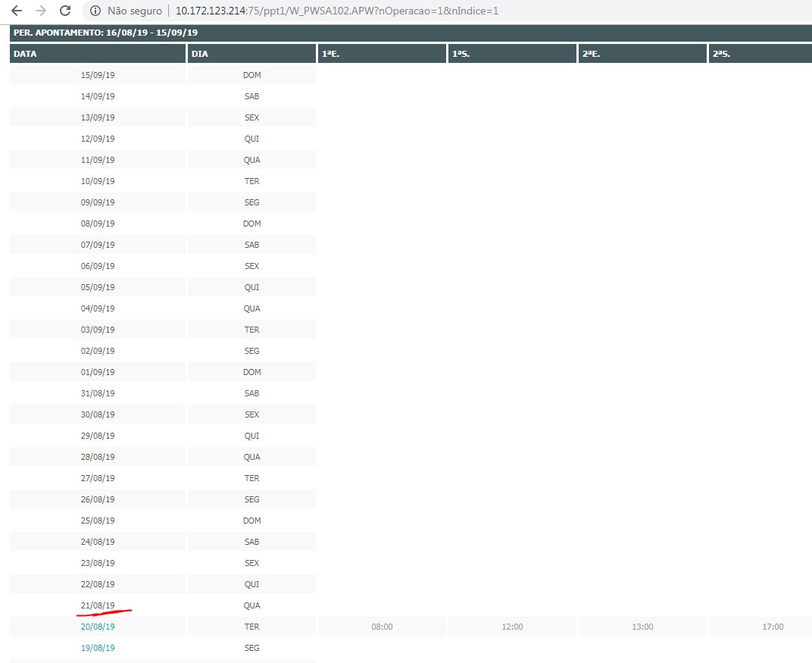
Task: Click the 13/09/19 date cell
Action: (x=98, y=117)
